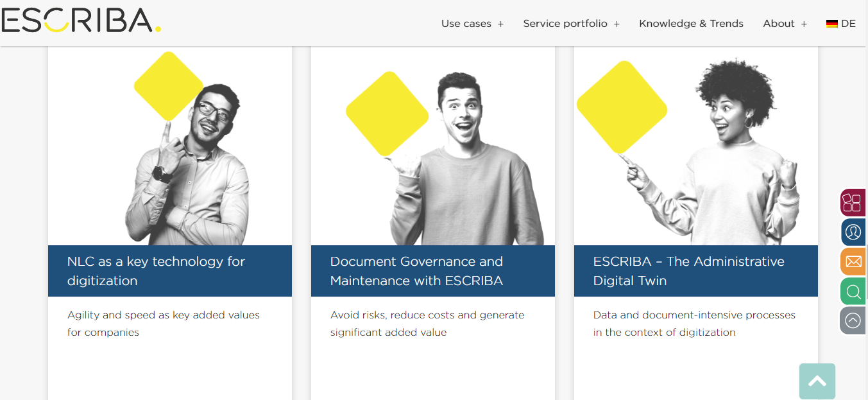This screenshot has height=400, width=868.
Task: Open 'Document Governance and Maintenance with ESCRIBA' article
Action: 417,271
